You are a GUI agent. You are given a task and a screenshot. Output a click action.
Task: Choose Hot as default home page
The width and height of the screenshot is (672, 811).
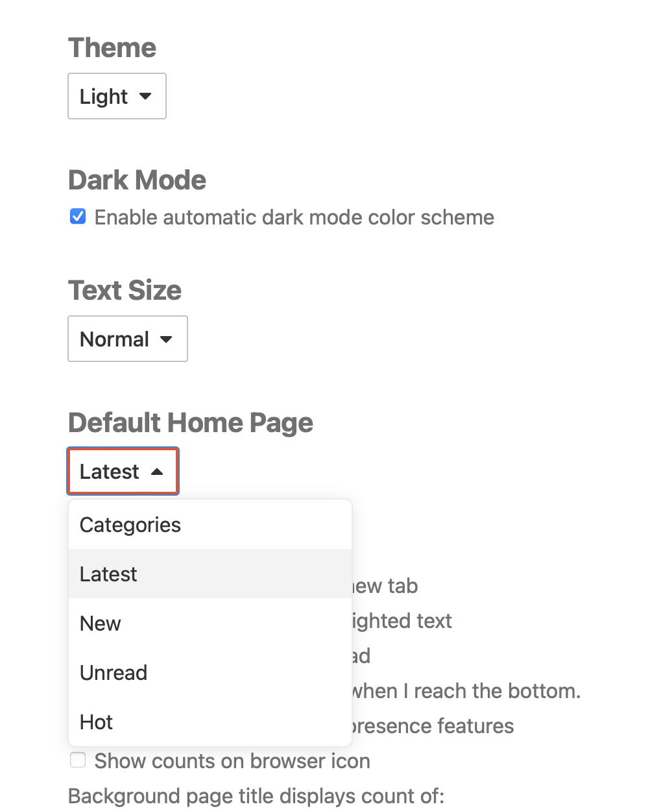point(96,722)
